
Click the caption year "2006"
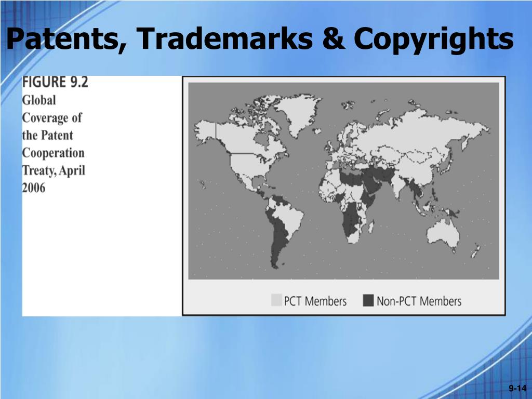(34, 188)
